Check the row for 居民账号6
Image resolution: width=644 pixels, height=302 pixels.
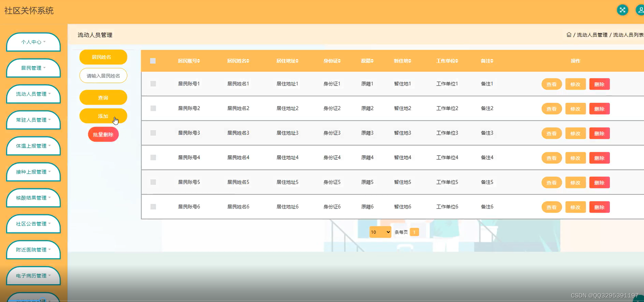click(x=153, y=206)
